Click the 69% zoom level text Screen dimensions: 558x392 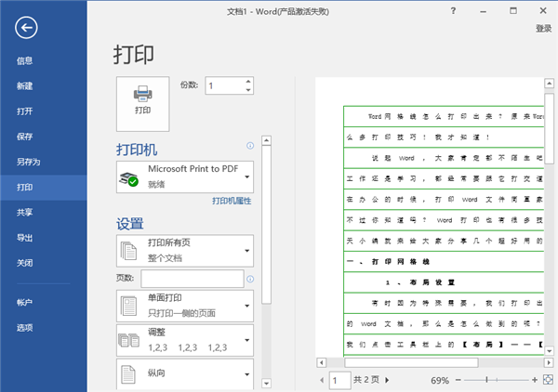[x=440, y=381]
